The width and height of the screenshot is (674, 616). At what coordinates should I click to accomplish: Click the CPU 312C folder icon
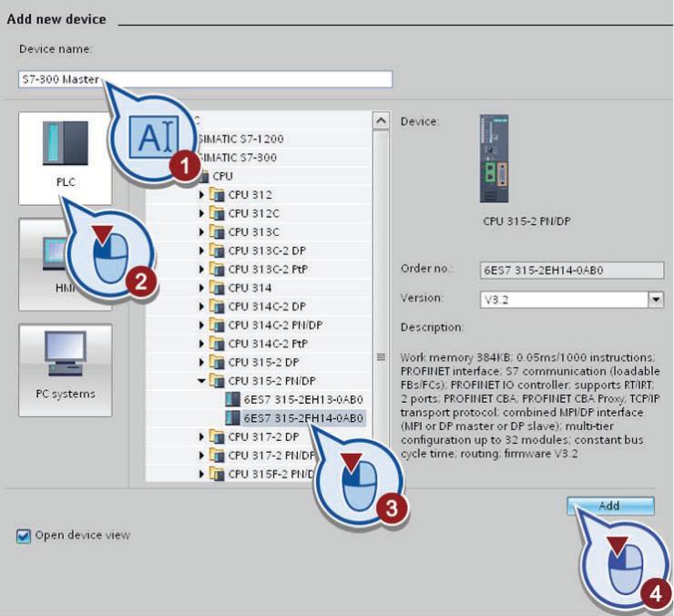pos(217,213)
